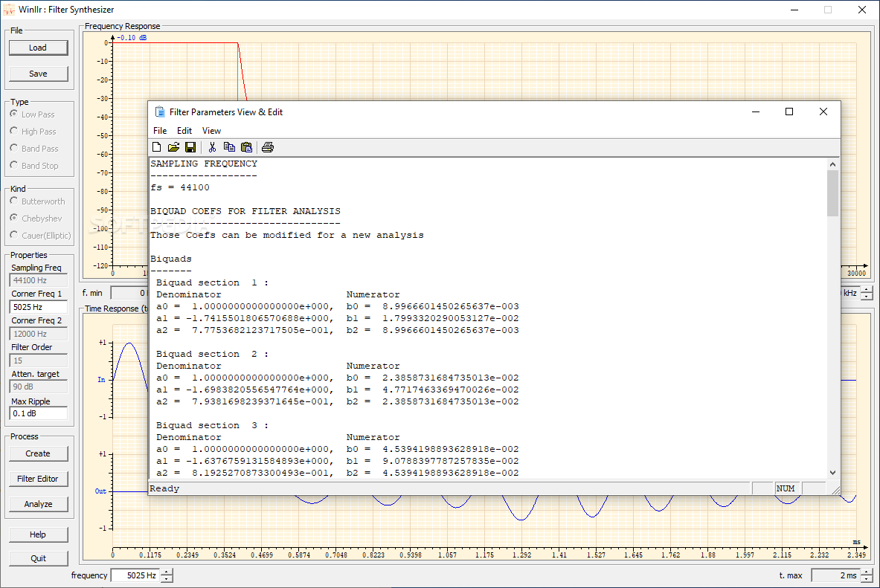Image resolution: width=880 pixels, height=588 pixels.
Task: Click the Open folder toolbar icon
Action: [x=173, y=147]
